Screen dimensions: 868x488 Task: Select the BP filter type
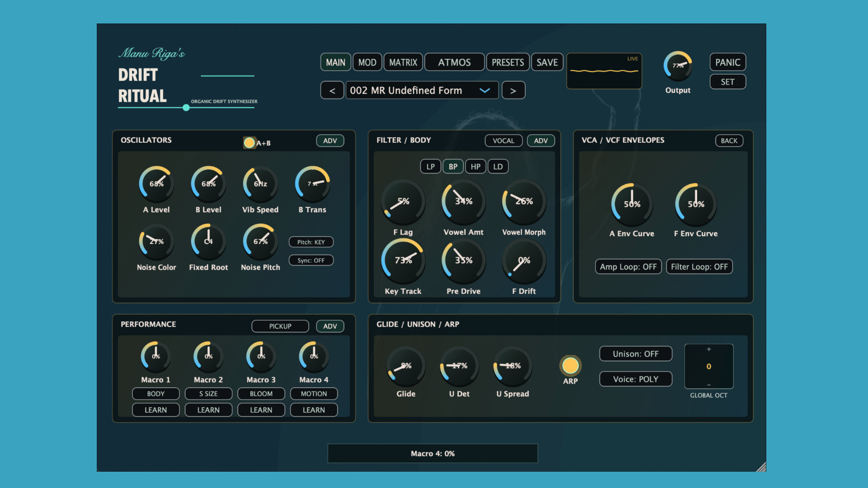[x=453, y=167]
